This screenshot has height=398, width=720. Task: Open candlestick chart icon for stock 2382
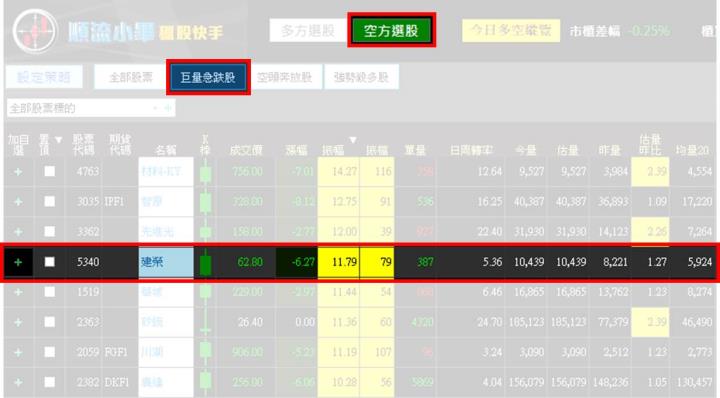pos(205,382)
